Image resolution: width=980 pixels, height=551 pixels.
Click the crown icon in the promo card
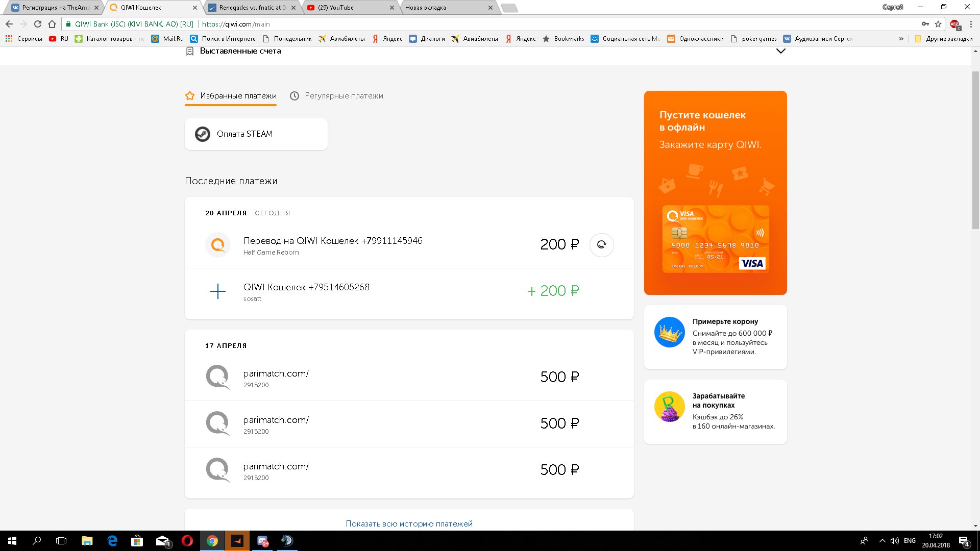669,332
